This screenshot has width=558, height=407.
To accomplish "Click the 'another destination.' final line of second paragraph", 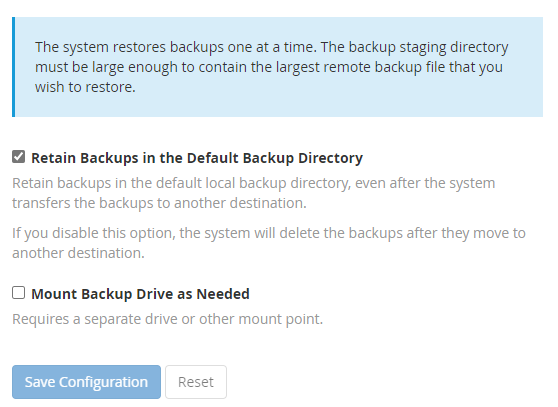I will click(x=78, y=253).
